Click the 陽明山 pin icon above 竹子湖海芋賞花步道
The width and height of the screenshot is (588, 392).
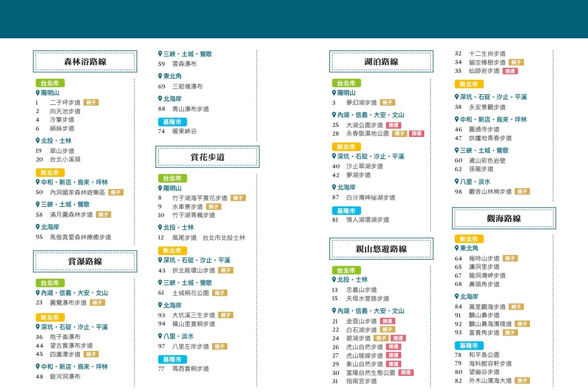pos(160,188)
